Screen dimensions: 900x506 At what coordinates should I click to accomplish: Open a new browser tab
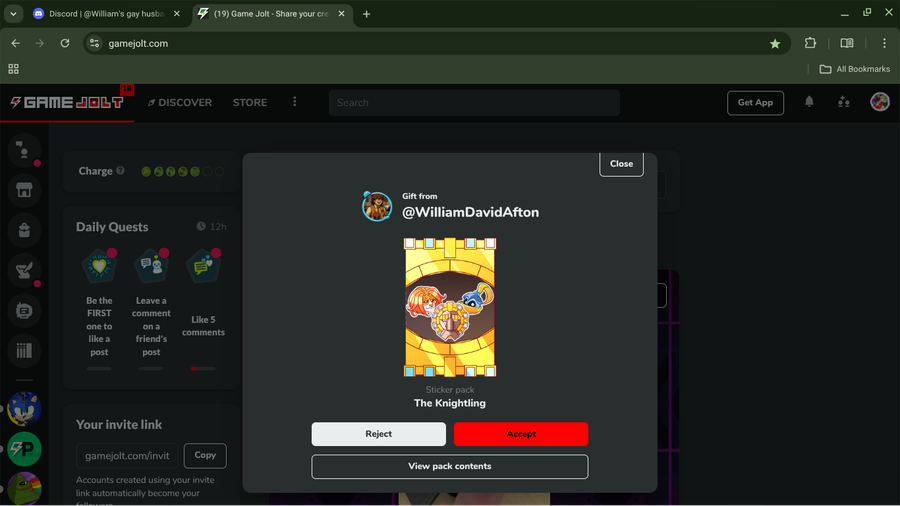(366, 14)
